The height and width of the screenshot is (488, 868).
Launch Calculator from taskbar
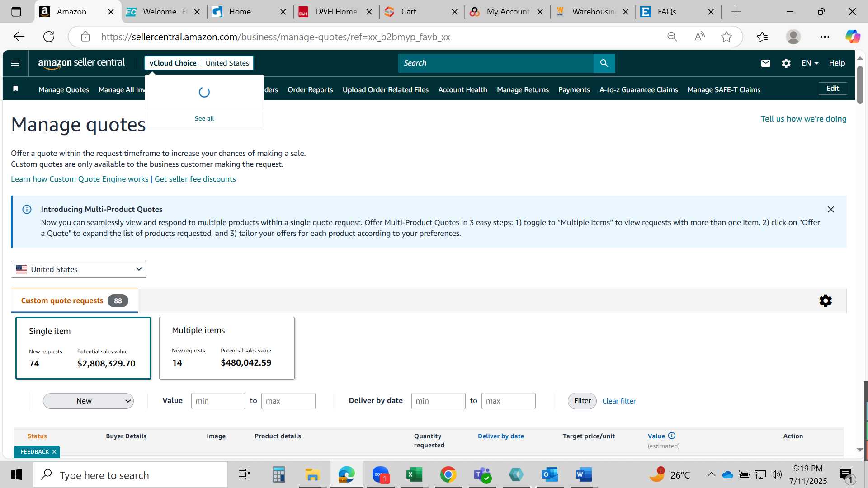tap(278, 475)
